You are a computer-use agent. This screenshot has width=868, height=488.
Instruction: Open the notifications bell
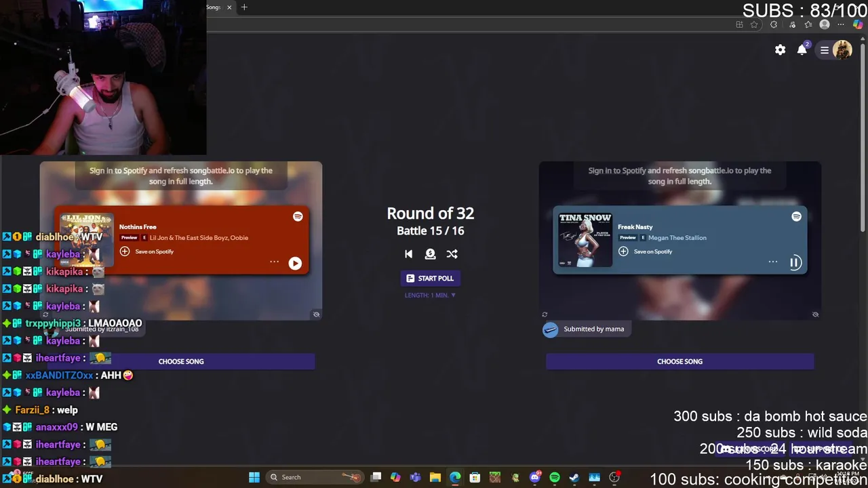[x=802, y=50]
